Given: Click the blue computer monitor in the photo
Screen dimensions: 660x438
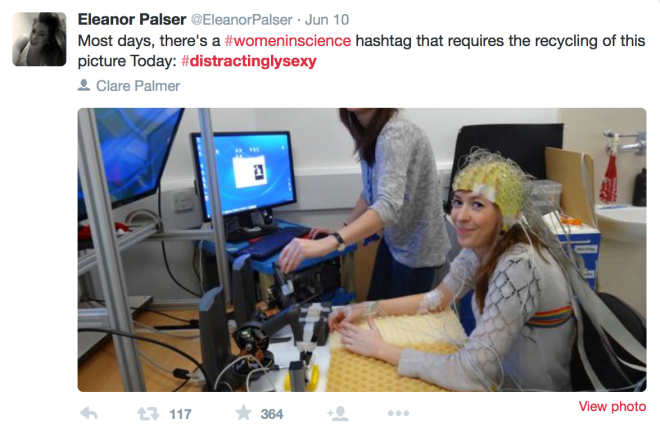Looking at the screenshot, I should pos(244,175).
